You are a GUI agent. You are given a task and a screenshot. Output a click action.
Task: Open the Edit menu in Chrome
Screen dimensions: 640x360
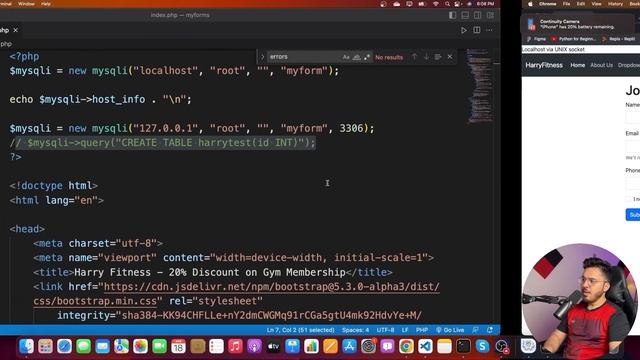coord(581,4)
